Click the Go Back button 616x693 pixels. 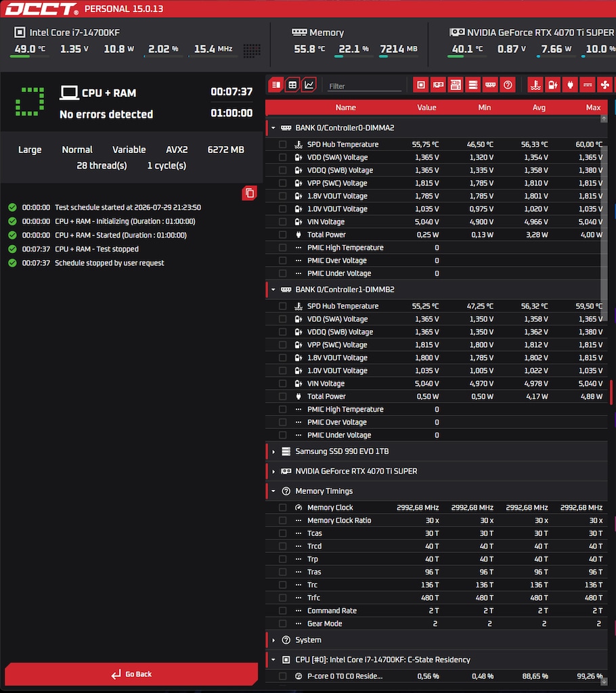coord(131,674)
